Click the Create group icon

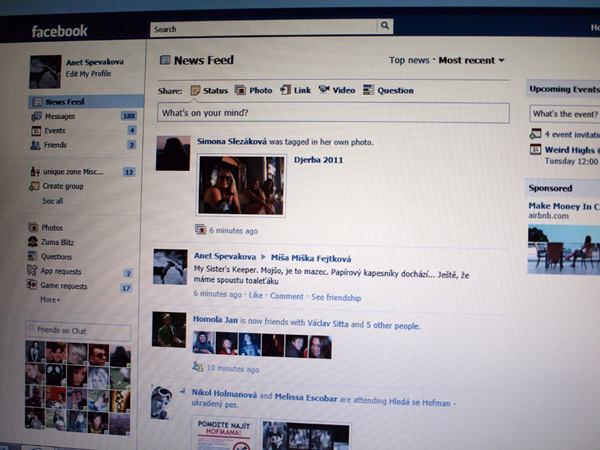[x=34, y=186]
